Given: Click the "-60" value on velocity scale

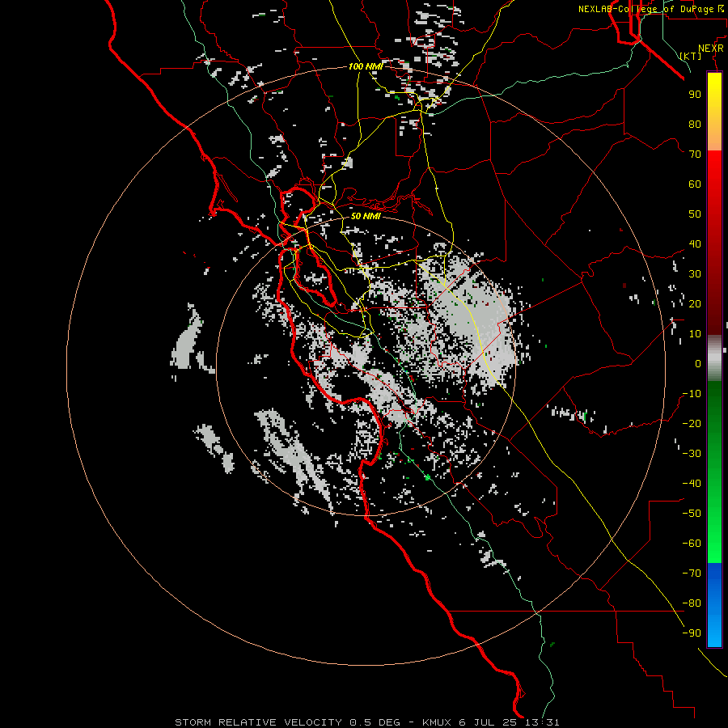Looking at the screenshot, I should 692,544.
